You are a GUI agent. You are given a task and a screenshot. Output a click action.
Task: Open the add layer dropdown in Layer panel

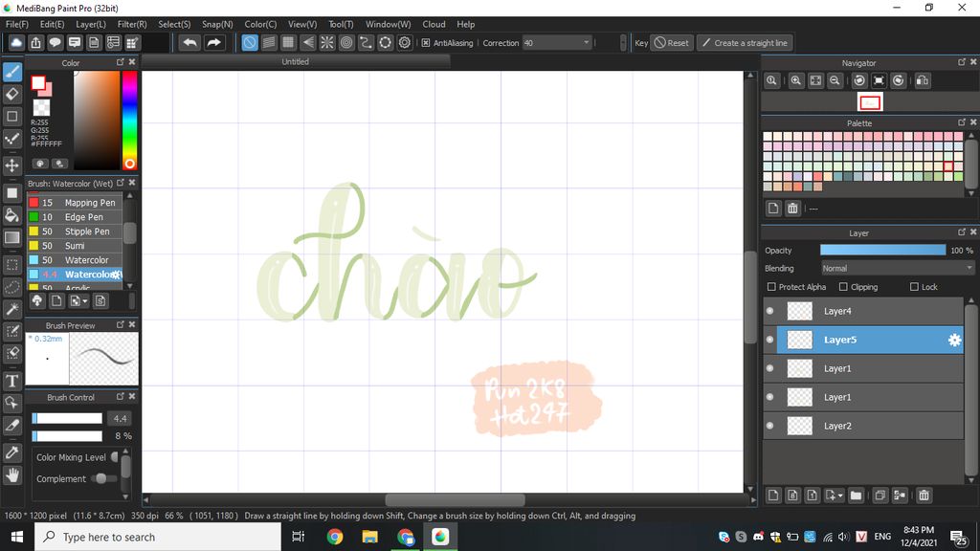tap(834, 496)
